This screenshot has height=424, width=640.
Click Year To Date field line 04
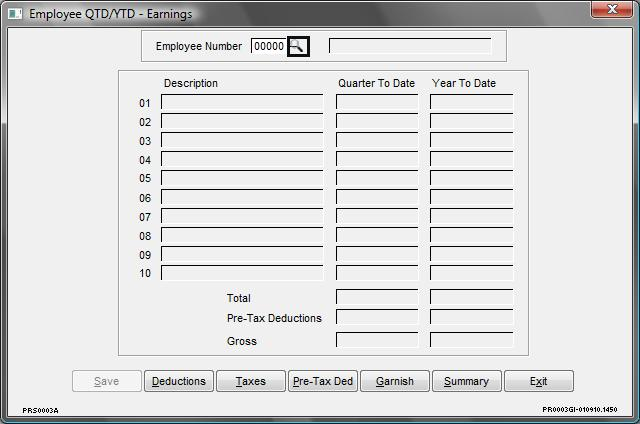coord(471,159)
